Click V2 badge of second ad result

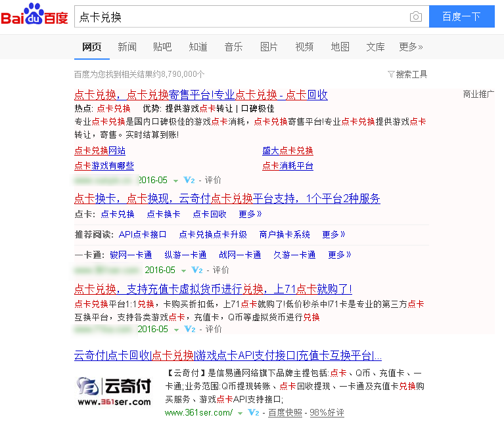click(x=196, y=270)
